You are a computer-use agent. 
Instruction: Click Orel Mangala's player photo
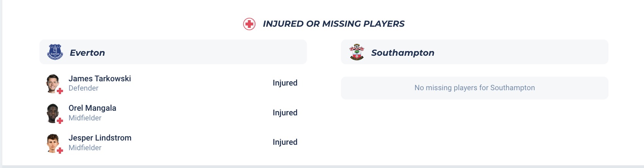click(x=53, y=113)
